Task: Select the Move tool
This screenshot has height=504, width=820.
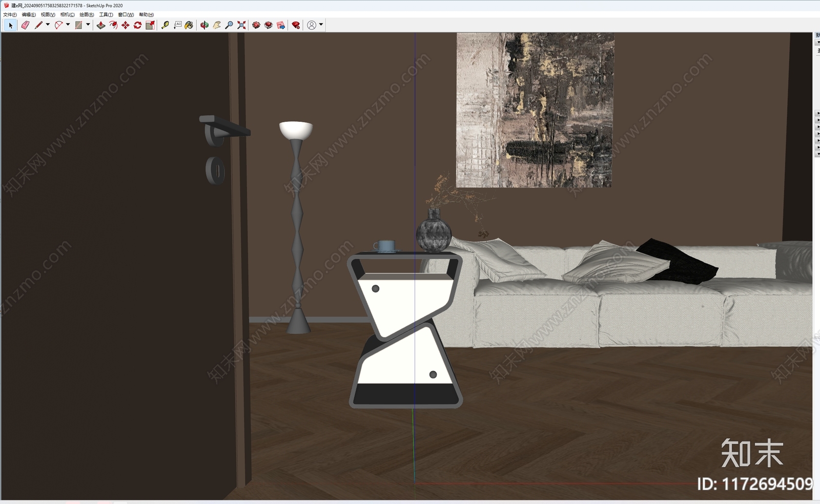Action: (126, 25)
